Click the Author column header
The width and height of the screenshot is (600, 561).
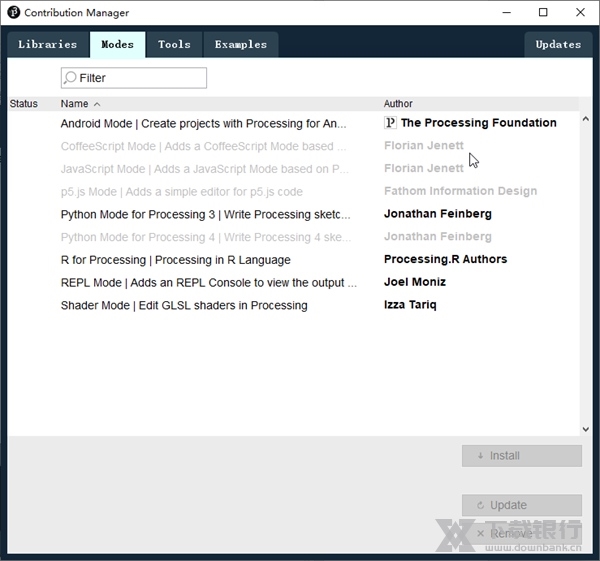tap(398, 104)
